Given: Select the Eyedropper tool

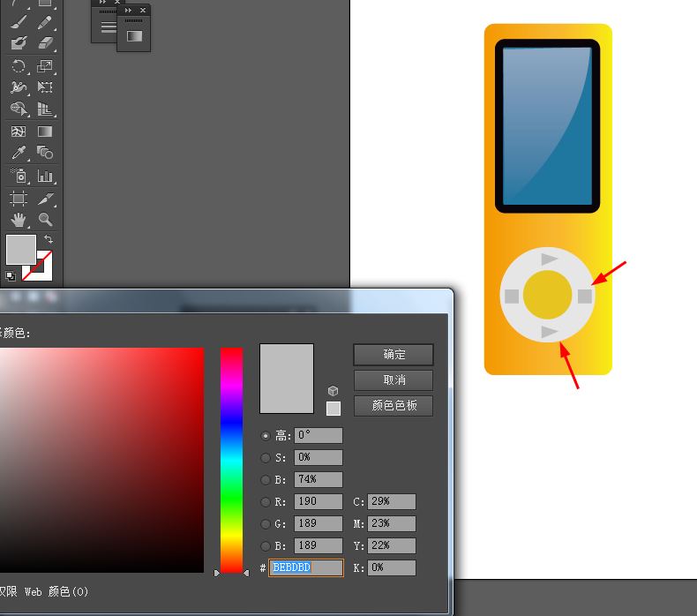Looking at the screenshot, I should (19, 153).
